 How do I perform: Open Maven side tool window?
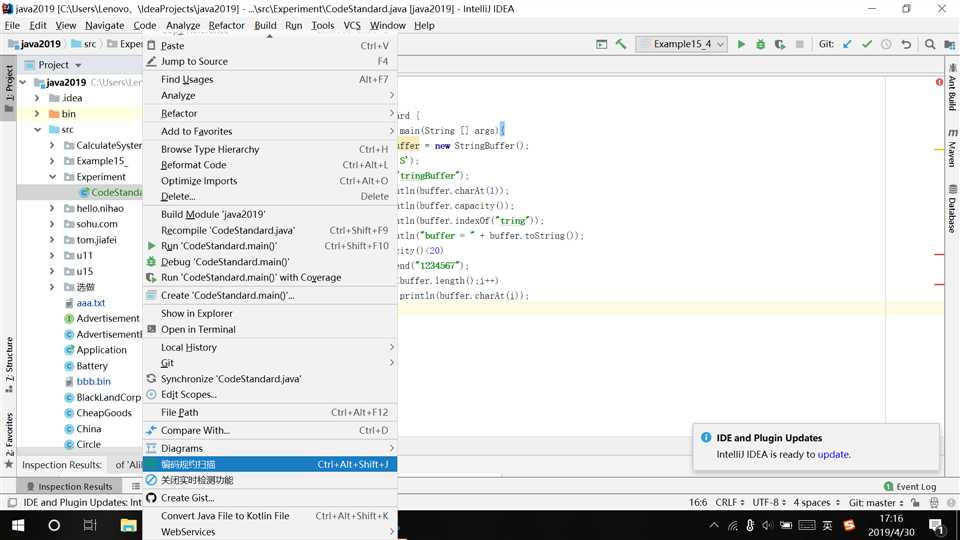tap(952, 148)
